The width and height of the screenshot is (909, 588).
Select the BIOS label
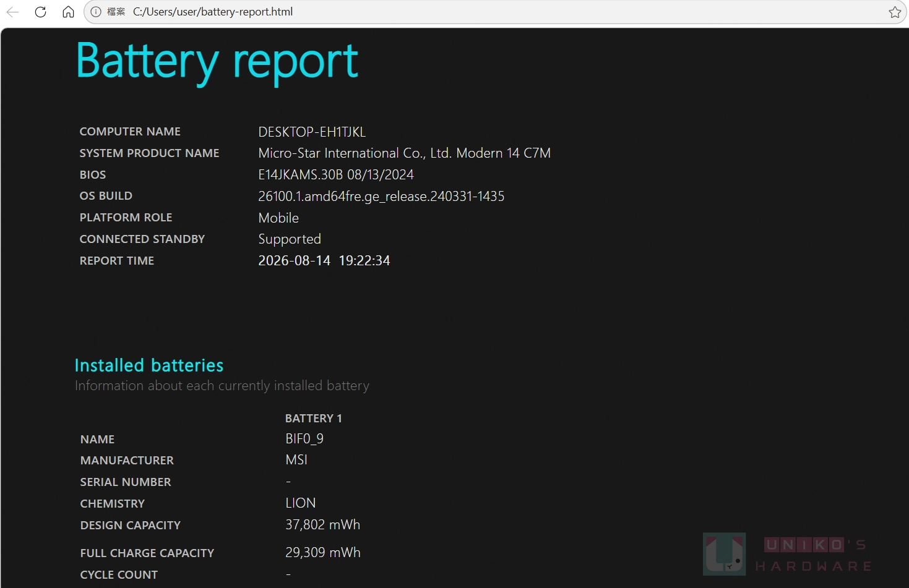tap(93, 175)
